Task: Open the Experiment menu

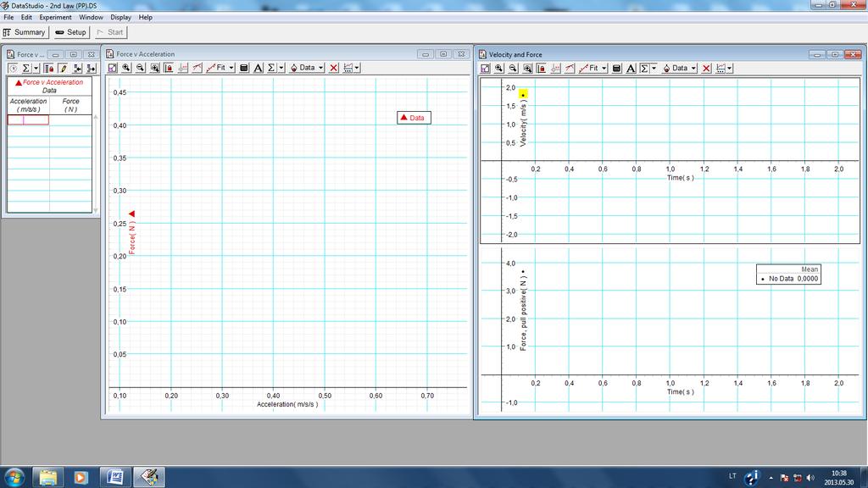Action: [x=55, y=17]
